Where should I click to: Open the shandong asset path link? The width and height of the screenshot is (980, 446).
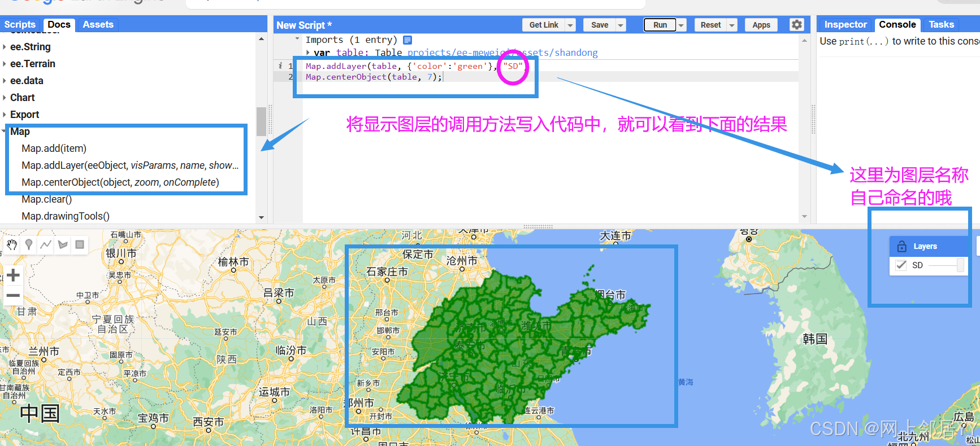[502, 53]
